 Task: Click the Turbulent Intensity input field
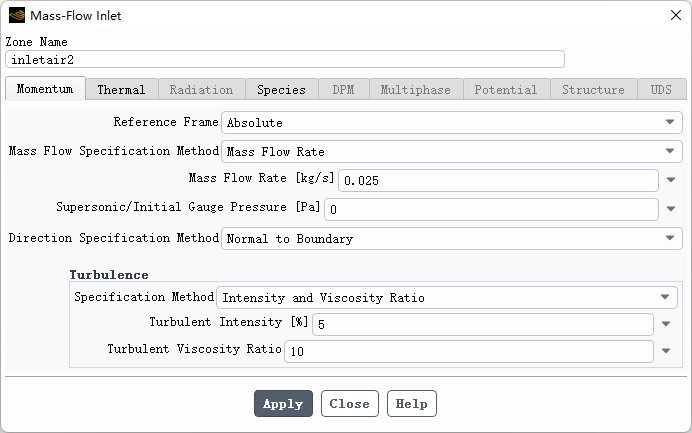pos(483,325)
